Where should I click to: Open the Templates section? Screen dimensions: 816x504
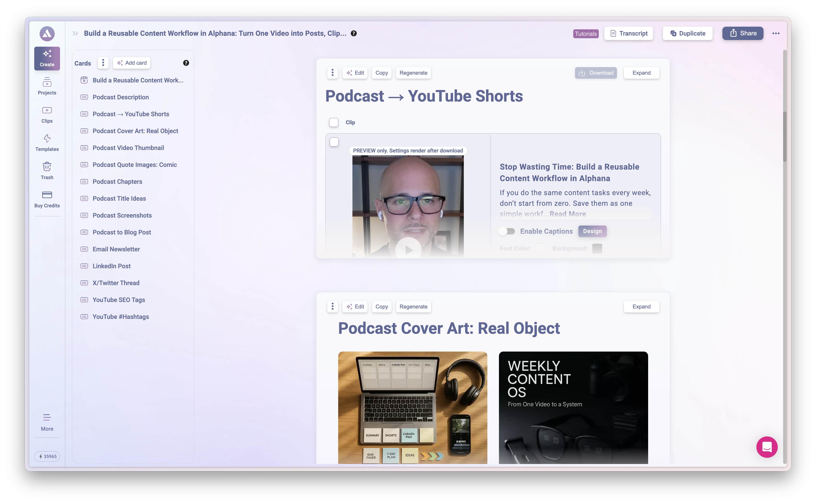pyautogui.click(x=47, y=143)
